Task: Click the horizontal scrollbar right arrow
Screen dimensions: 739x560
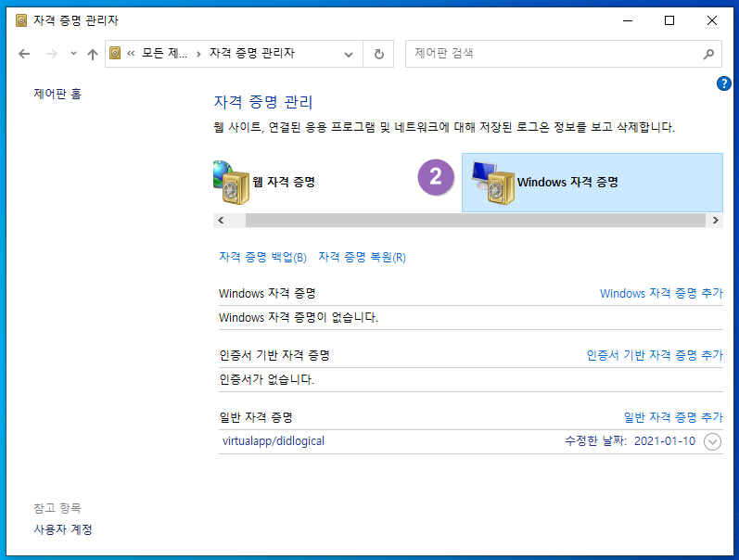Action: [716, 220]
